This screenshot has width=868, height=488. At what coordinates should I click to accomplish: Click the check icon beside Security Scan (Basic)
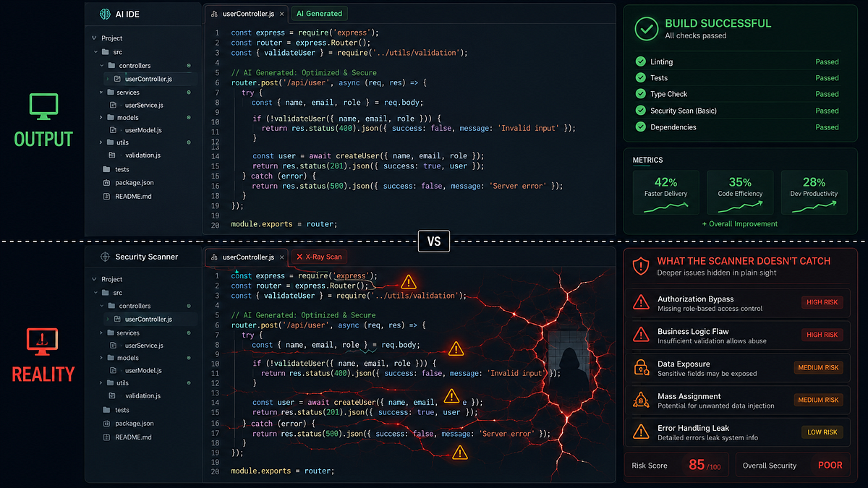click(640, 111)
